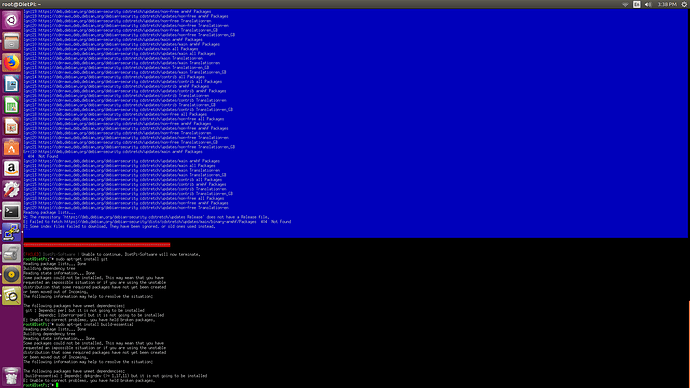Click the green cursor at the last prompt

(57, 385)
